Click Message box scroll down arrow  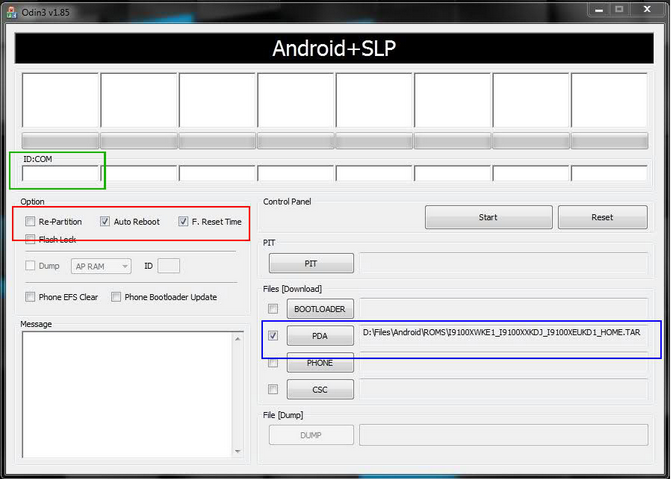pyautogui.click(x=238, y=451)
